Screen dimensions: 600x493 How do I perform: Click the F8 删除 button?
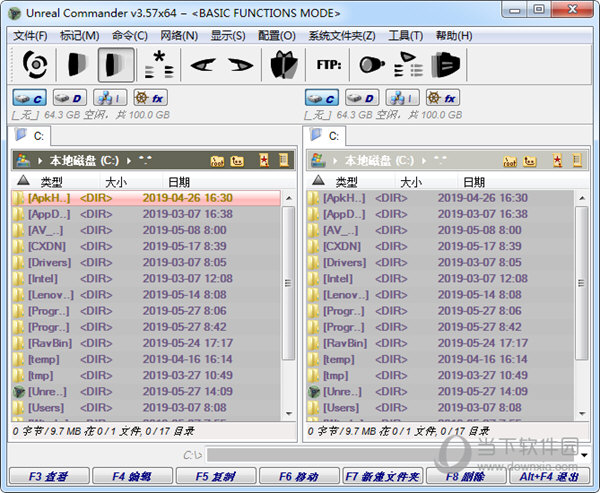click(x=466, y=476)
